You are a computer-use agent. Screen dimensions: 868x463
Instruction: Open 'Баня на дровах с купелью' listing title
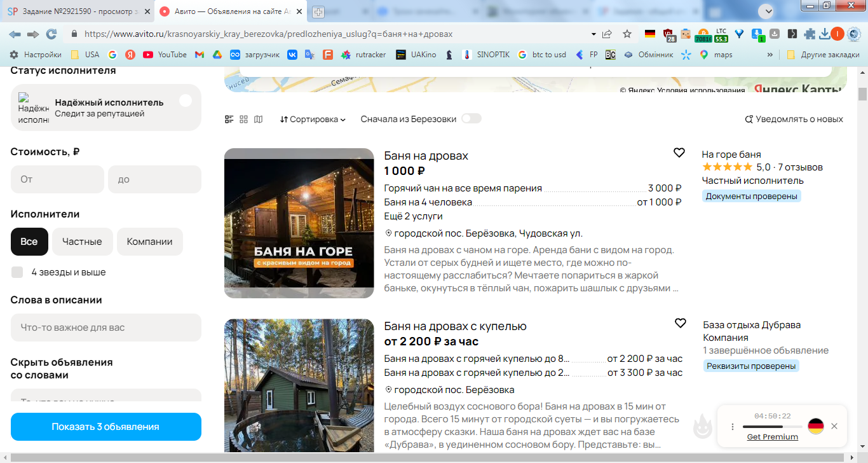pos(456,326)
